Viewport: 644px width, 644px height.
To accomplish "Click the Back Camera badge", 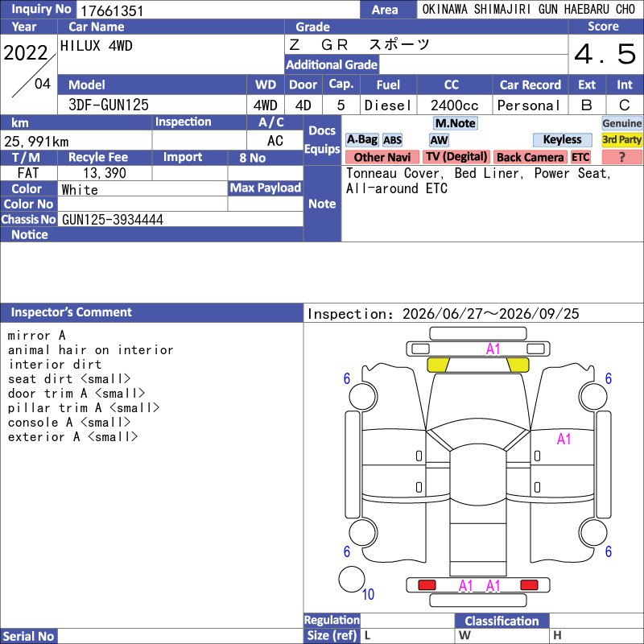I will pos(530,157).
